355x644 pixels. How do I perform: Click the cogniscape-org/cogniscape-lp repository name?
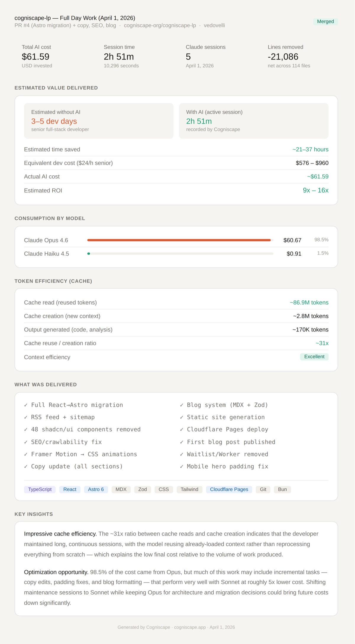160,25
